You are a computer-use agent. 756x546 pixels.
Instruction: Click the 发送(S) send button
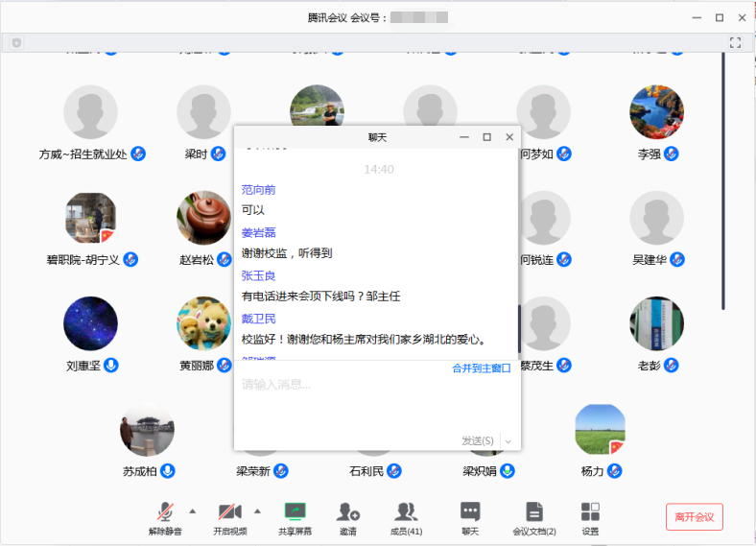(x=478, y=440)
